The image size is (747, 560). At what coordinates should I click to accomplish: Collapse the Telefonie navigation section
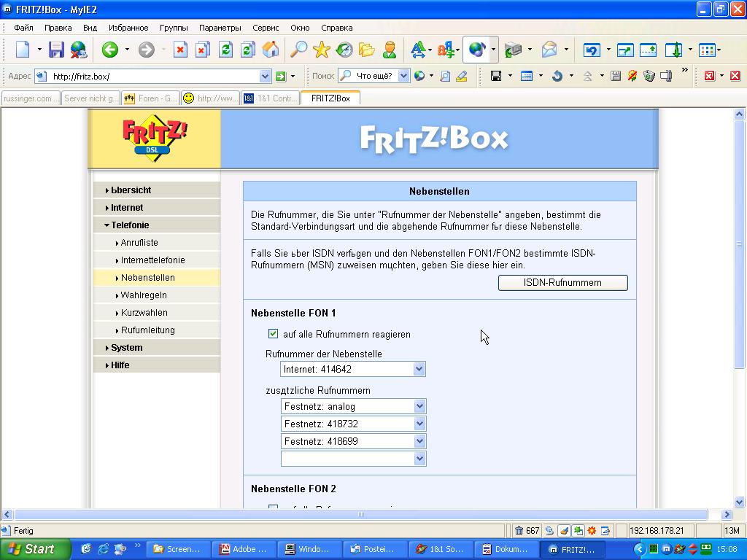click(157, 225)
